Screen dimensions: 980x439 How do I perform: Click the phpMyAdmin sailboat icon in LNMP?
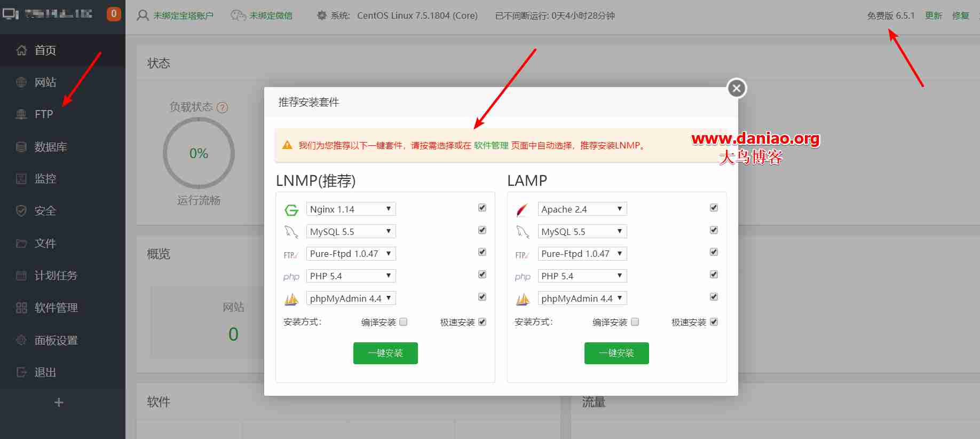coord(291,299)
